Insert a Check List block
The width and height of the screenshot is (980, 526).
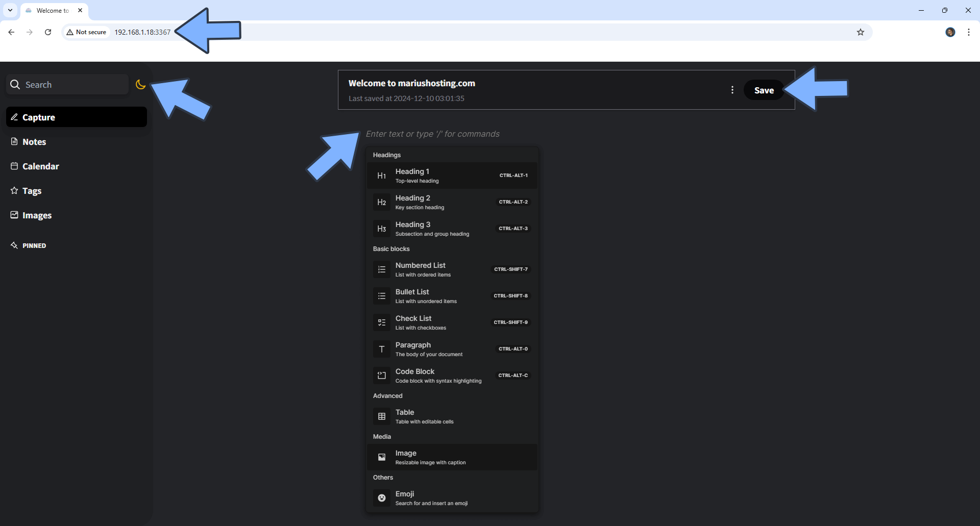(452, 322)
